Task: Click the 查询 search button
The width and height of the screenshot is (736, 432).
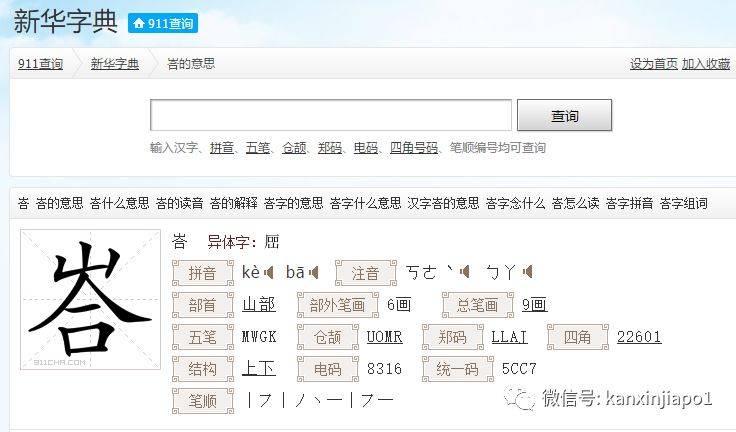Action: [x=564, y=116]
